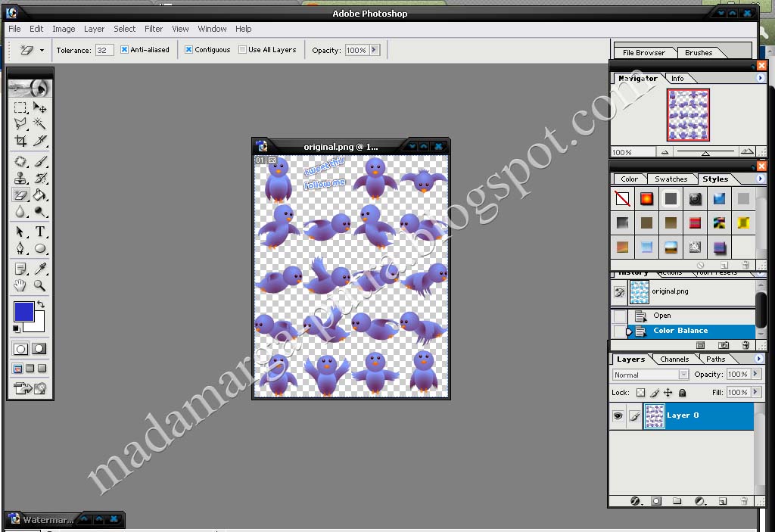Image resolution: width=775 pixels, height=532 pixels.
Task: Switch to the Info tab
Action: [x=677, y=79]
